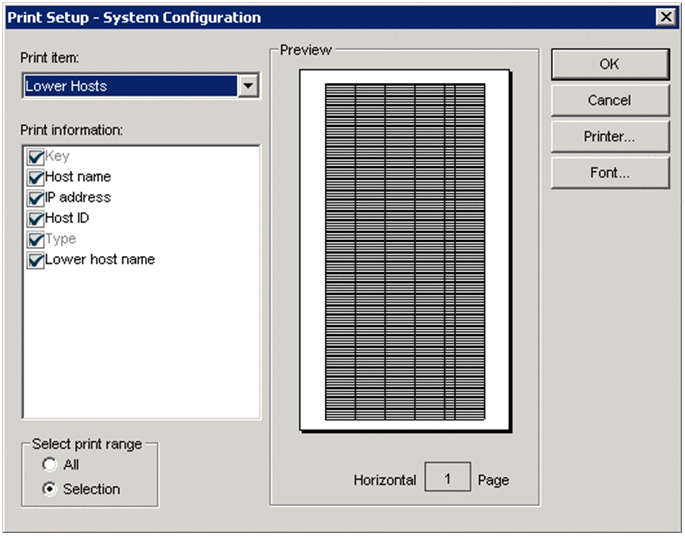
Task: Uncheck the Host name checkbox
Action: click(x=37, y=177)
